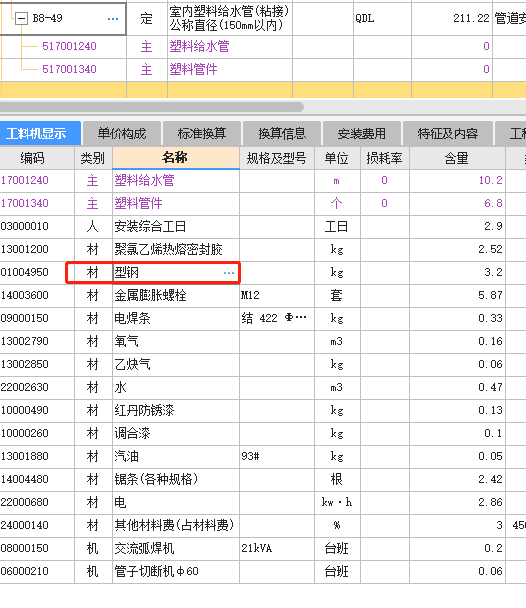Open the 特征及内容 tab

[448, 133]
